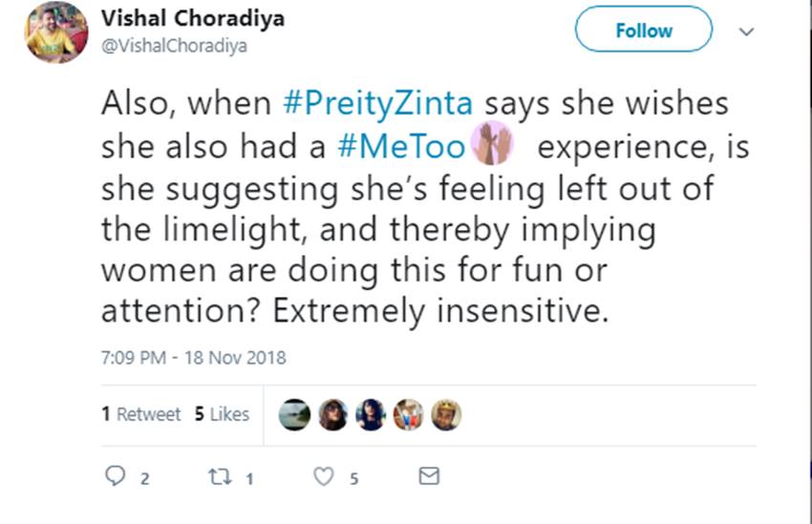View the 5 Likes list
The height and width of the screenshot is (524, 812).
coord(222,414)
